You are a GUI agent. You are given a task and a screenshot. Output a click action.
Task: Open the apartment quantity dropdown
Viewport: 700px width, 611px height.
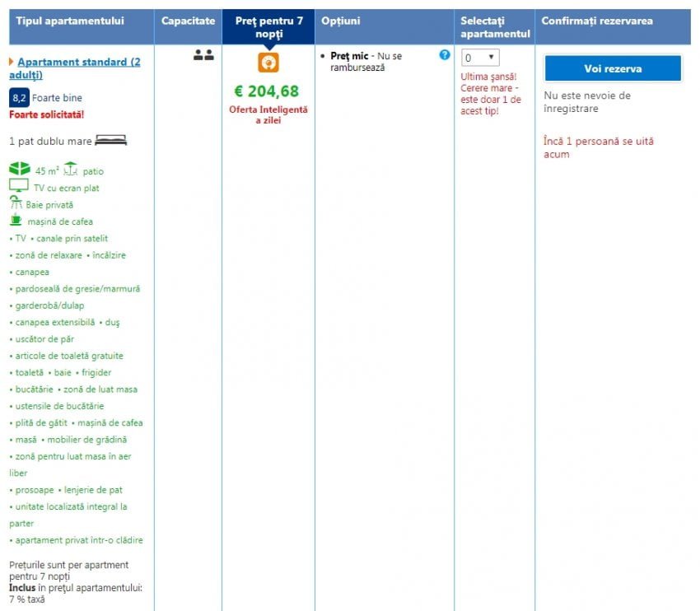(x=480, y=58)
